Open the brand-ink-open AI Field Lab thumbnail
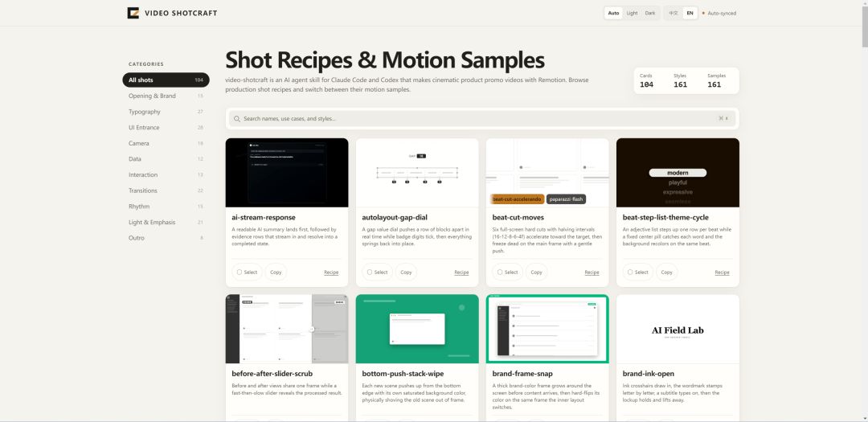Screen dimensions: 868x422 tap(678, 329)
